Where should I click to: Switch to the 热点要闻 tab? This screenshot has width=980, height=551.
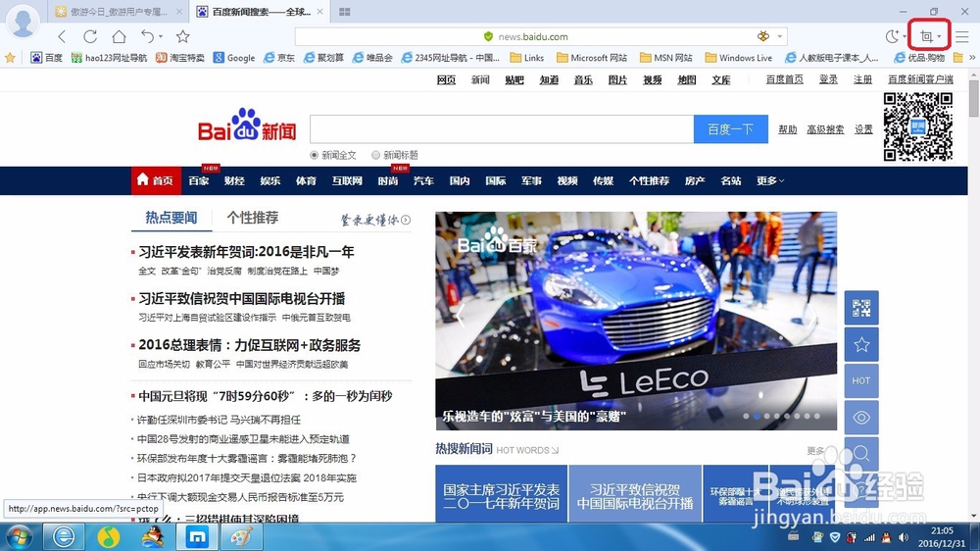tap(171, 217)
